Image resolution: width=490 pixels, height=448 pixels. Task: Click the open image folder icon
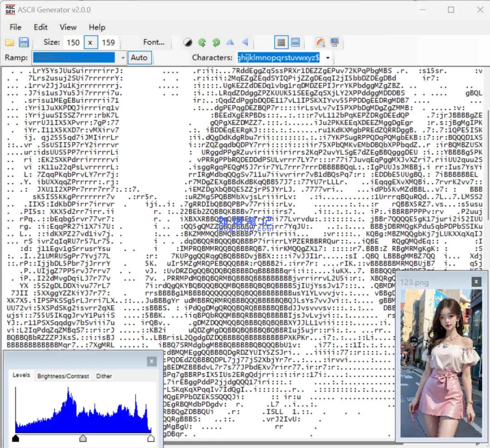(10, 43)
